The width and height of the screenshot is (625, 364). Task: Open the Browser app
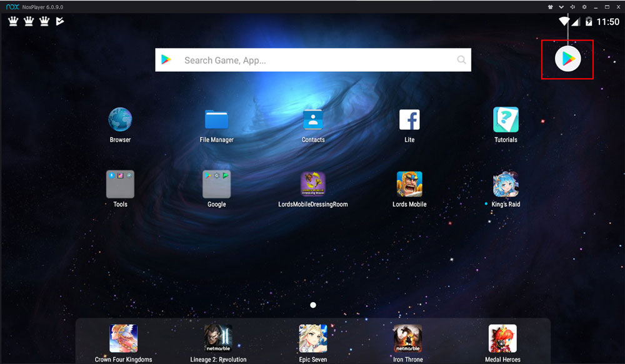[x=120, y=119]
